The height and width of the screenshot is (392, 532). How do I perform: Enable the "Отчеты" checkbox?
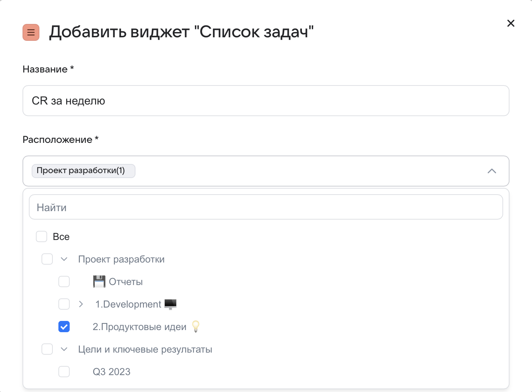(x=64, y=282)
